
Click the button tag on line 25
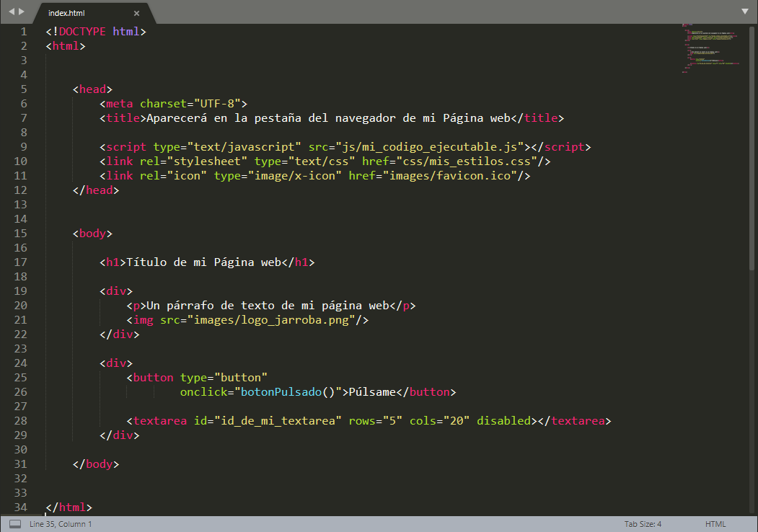click(152, 377)
